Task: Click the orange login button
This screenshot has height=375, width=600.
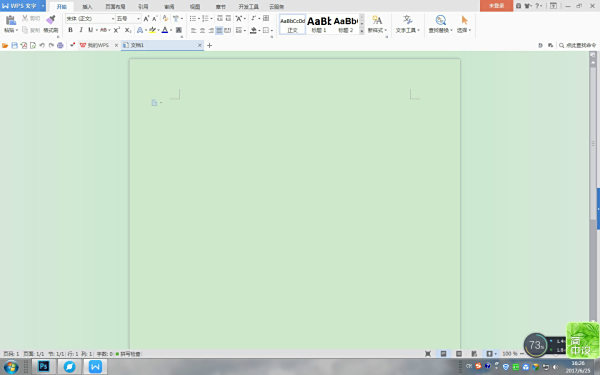Action: click(496, 6)
